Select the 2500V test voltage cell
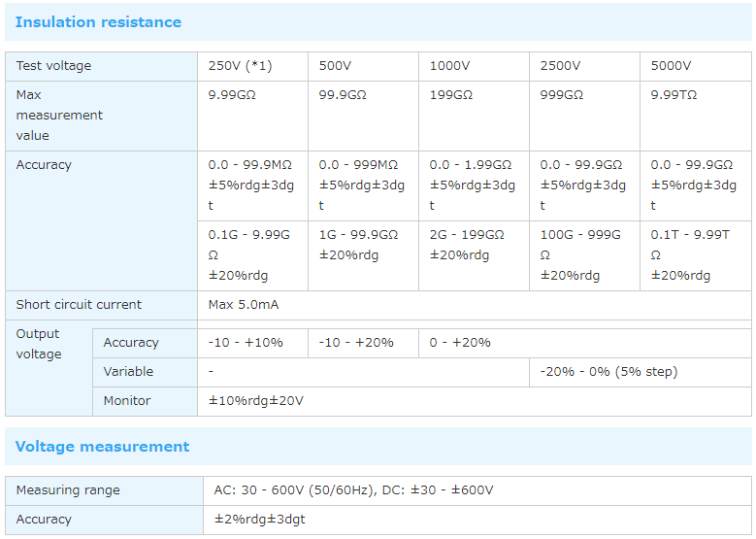The image size is (756, 539). (560, 66)
